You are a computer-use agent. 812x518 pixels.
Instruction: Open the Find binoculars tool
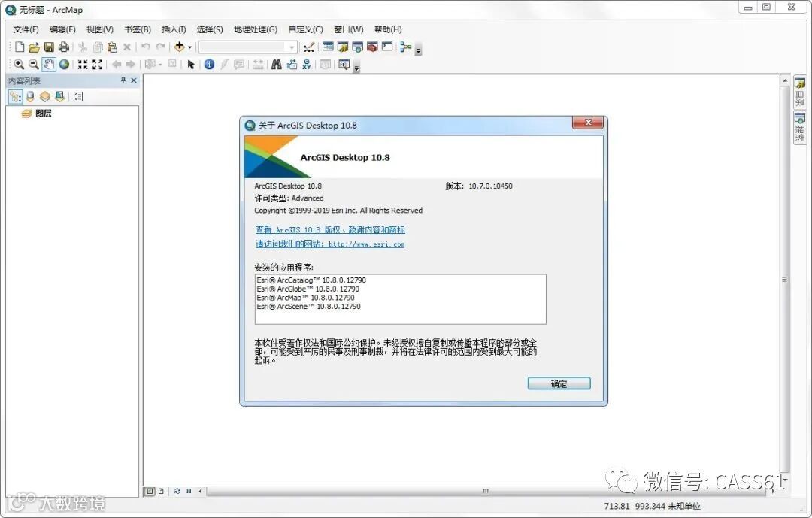277,64
